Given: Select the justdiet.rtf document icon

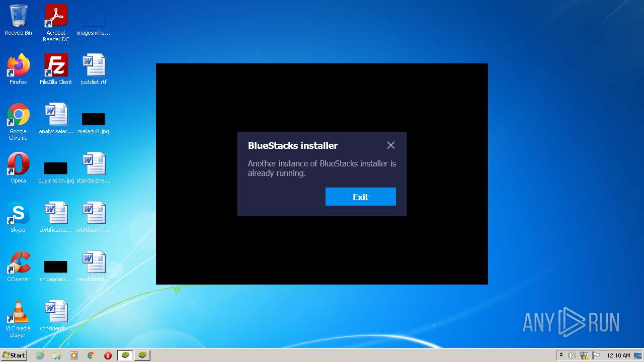Looking at the screenshot, I should coord(94,69).
